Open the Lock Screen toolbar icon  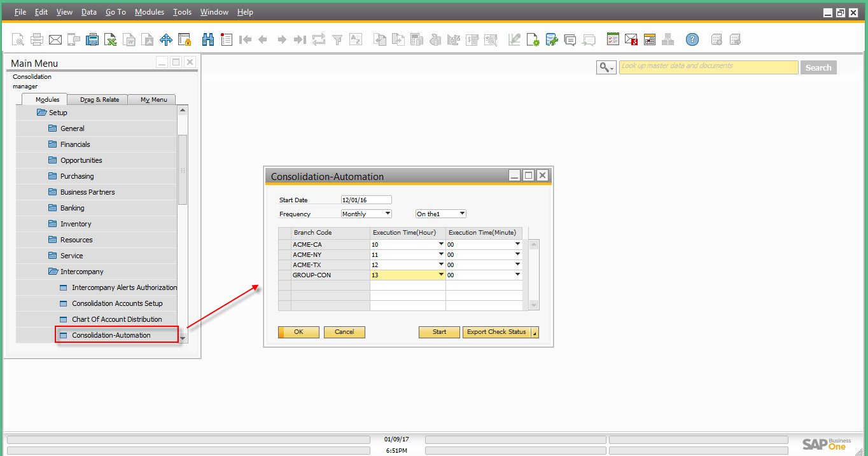pos(185,40)
